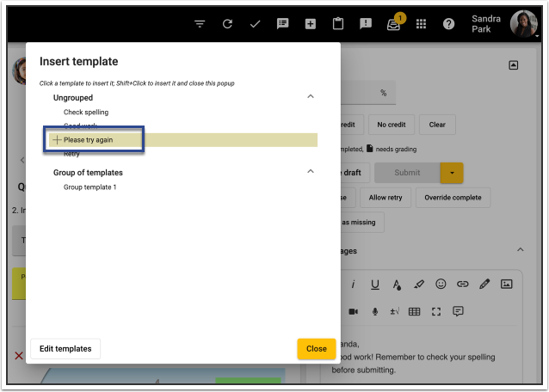Click the refresh icon in top bar
The image size is (549, 392).
227,24
